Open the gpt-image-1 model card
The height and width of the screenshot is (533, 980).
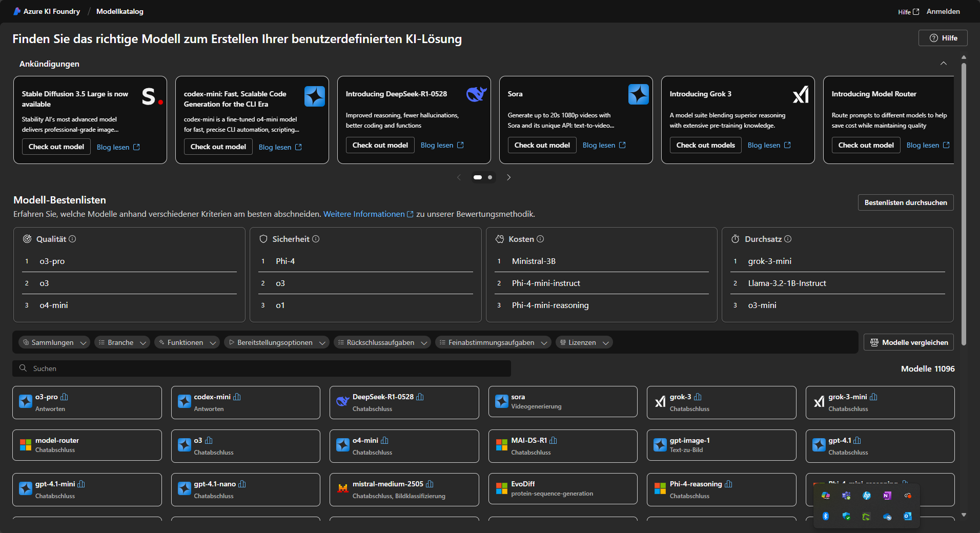722,445
